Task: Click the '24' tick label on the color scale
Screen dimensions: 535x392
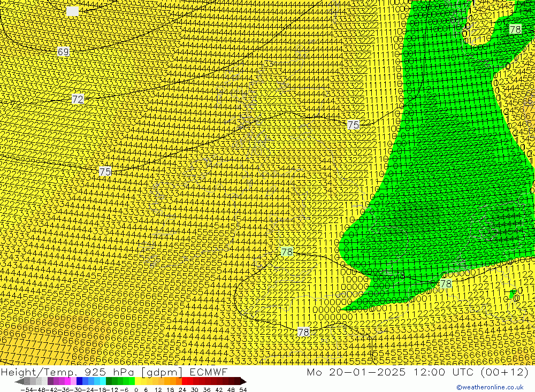Action: tap(182, 390)
